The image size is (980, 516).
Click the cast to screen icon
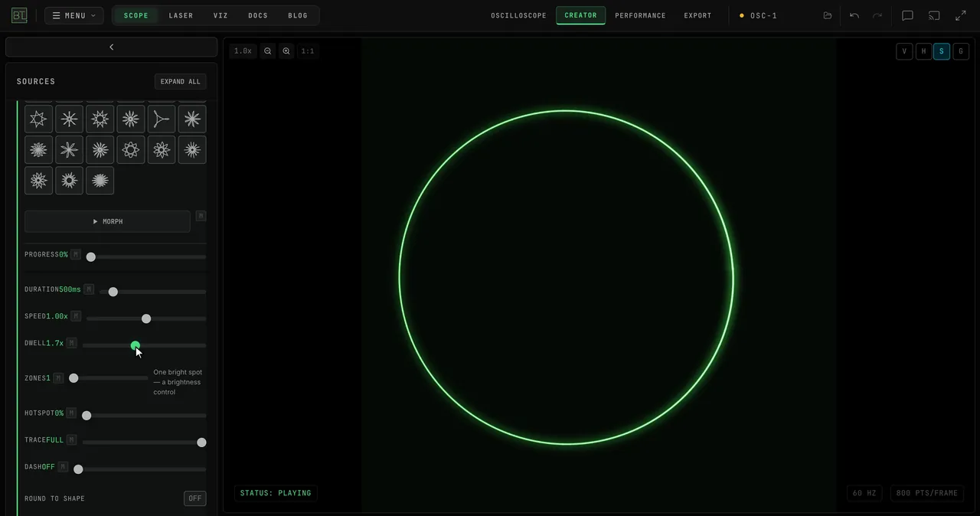tap(934, 15)
